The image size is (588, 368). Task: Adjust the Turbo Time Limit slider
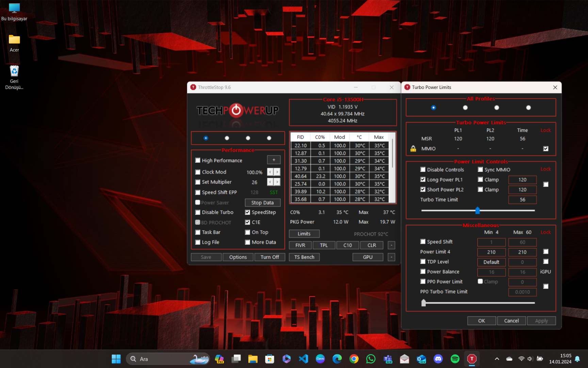point(477,211)
